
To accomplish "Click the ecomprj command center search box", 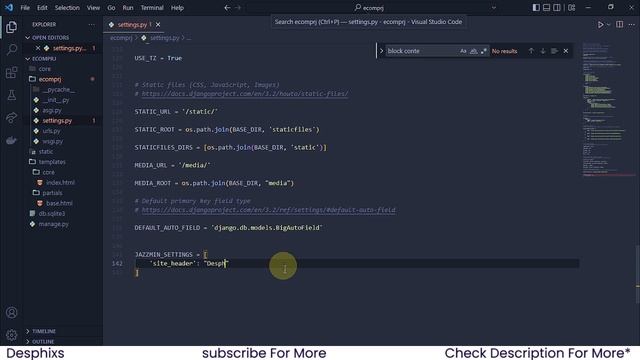I will 369,8.
